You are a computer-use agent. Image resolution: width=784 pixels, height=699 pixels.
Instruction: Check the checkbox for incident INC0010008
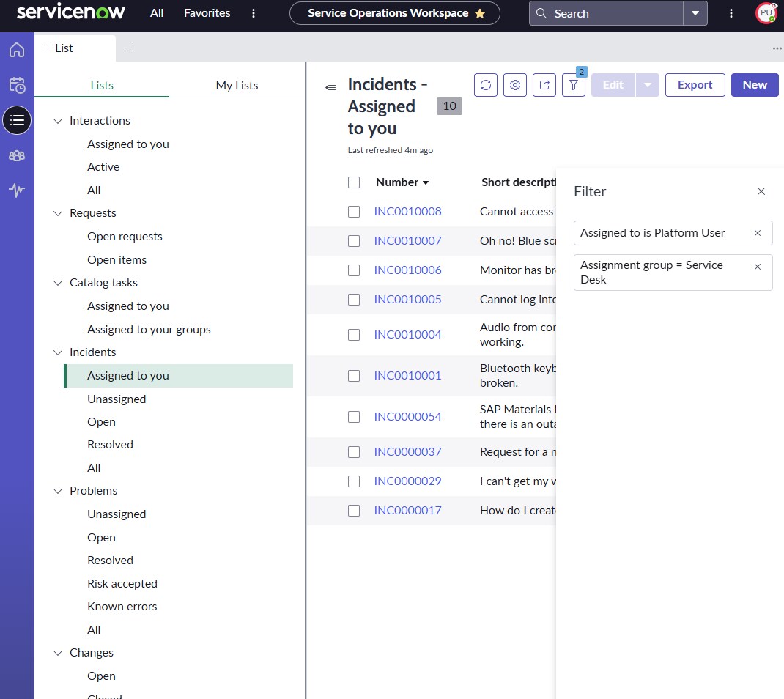coord(354,211)
